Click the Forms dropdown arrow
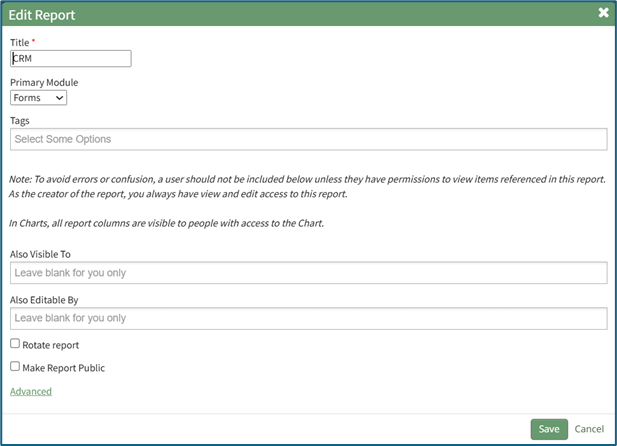Screen dimensions: 617x446 click(x=60, y=98)
